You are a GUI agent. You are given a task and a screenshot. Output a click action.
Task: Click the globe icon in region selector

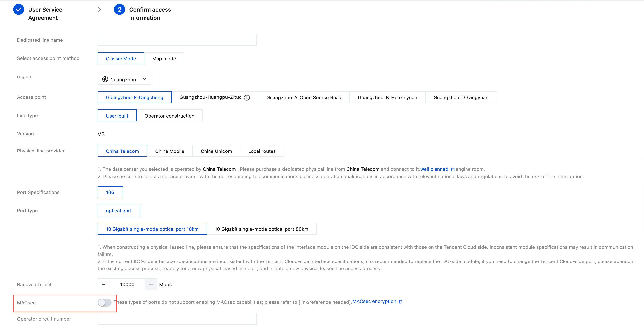pos(105,79)
